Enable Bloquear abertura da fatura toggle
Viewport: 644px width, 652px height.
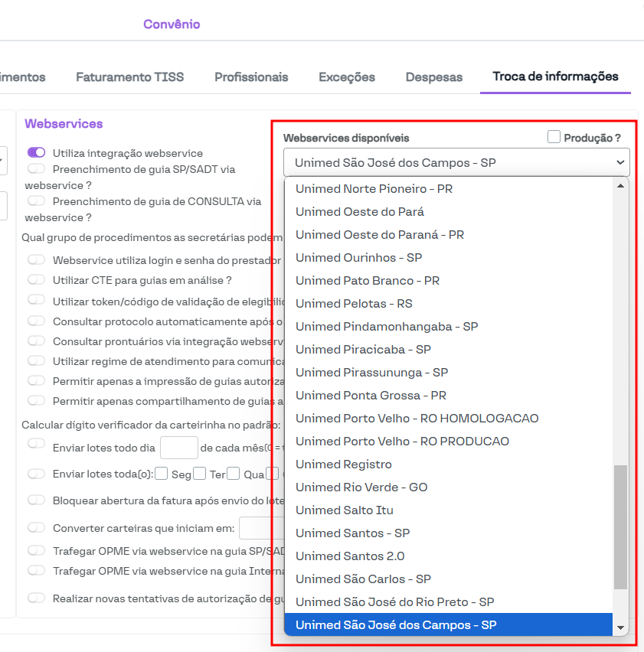click(x=36, y=500)
